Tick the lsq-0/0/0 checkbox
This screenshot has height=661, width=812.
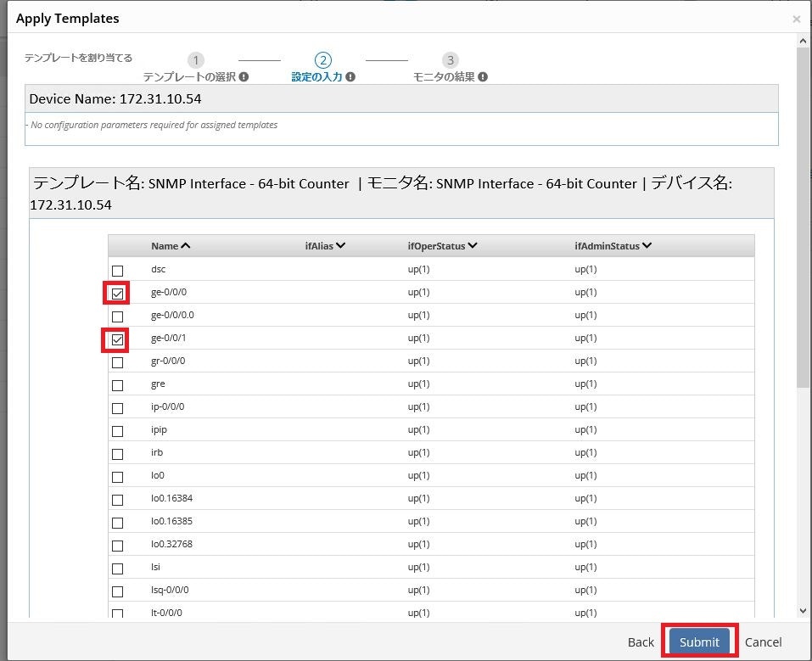[x=118, y=591]
